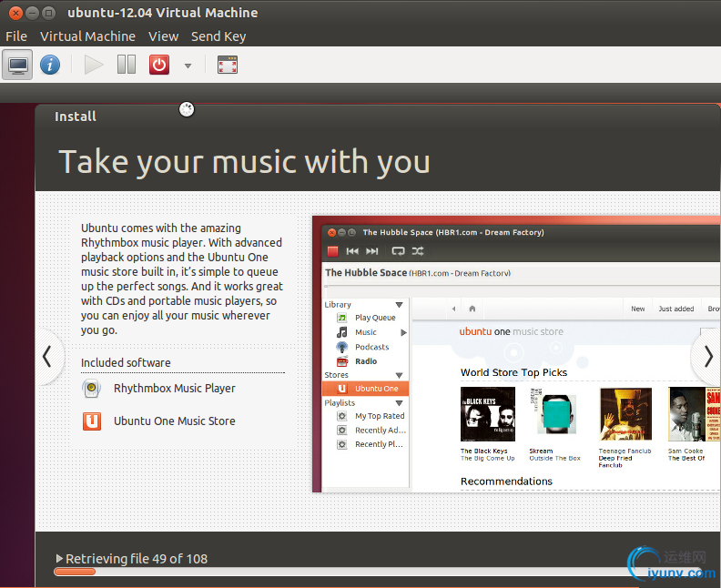Open Recently Added playlist
Screen dimensions: 721x588
tap(381, 431)
